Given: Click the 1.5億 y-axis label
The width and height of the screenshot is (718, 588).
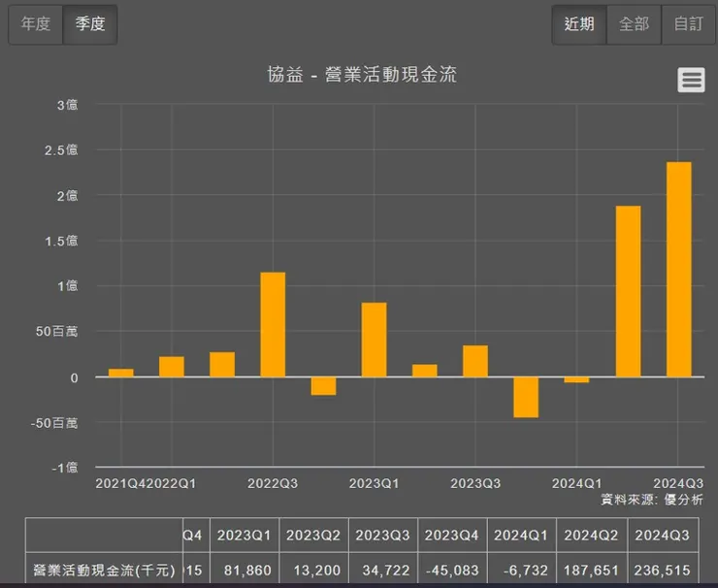Looking at the screenshot, I should pyautogui.click(x=61, y=241).
